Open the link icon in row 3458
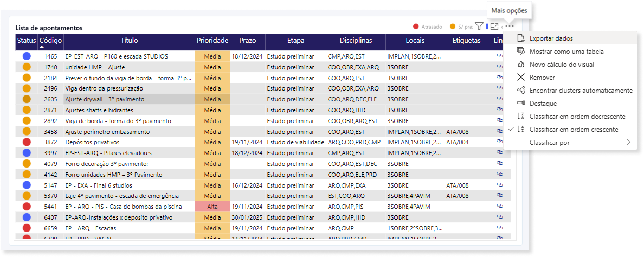644x257 pixels. 499,131
